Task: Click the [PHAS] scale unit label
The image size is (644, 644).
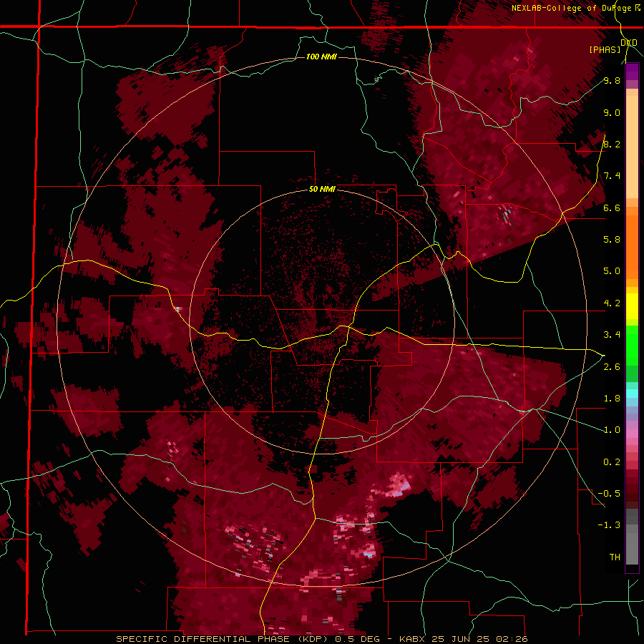Action: click(605, 49)
